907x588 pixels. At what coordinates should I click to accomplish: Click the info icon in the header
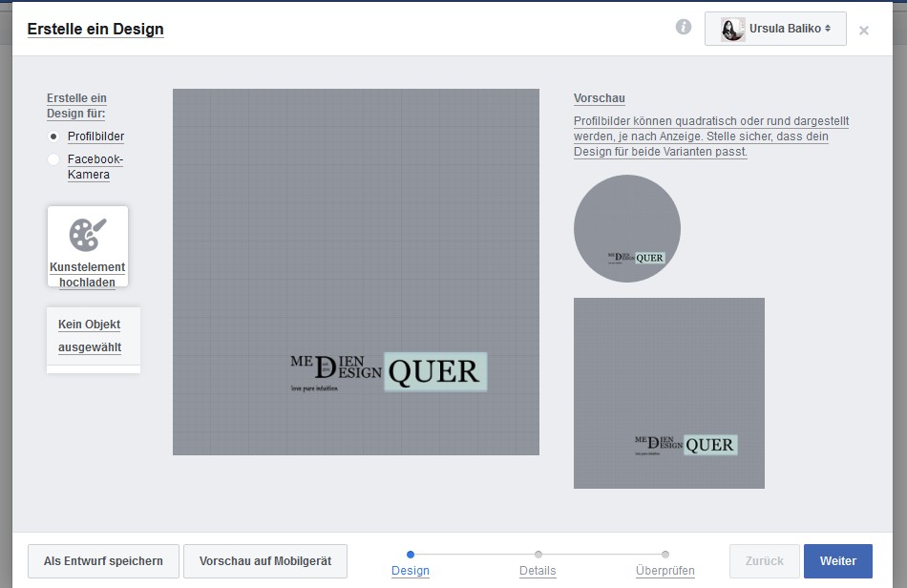coord(684,27)
